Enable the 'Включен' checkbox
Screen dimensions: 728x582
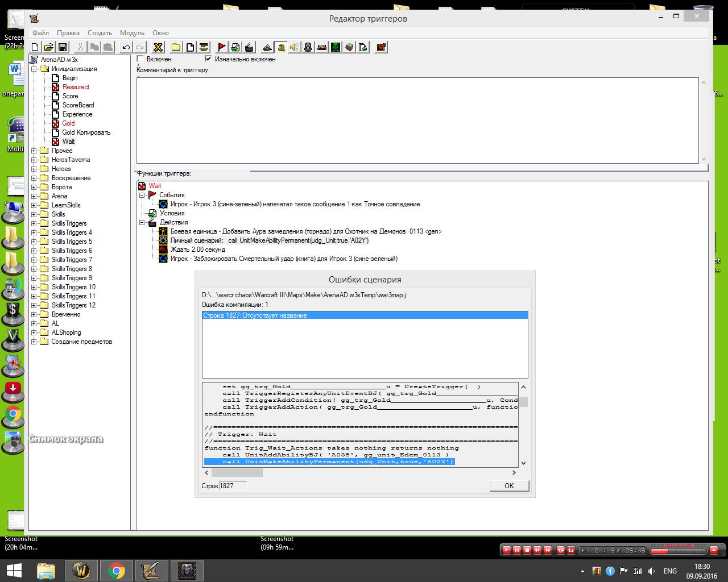[140, 59]
